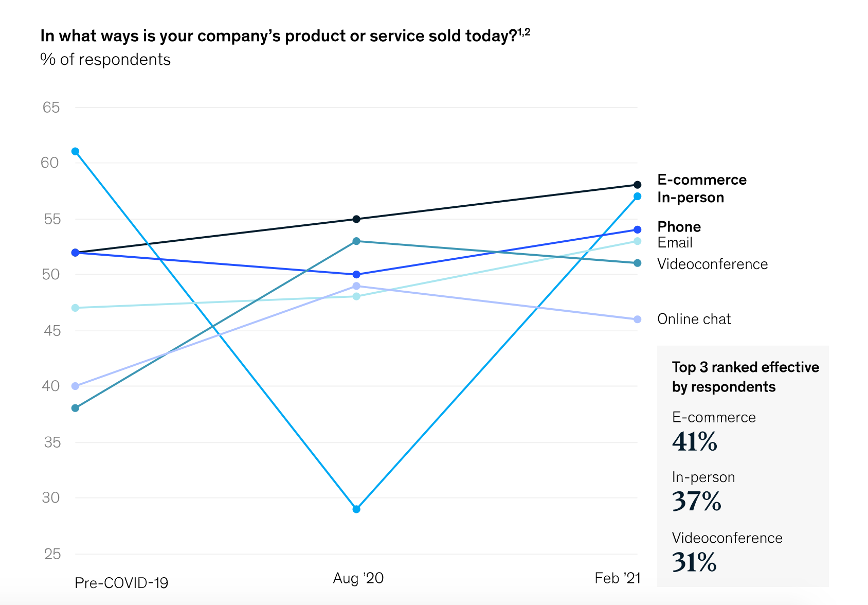The height and width of the screenshot is (605, 868).
Task: Select the Email data point at Pre-COVID-19
Action: click(x=76, y=308)
